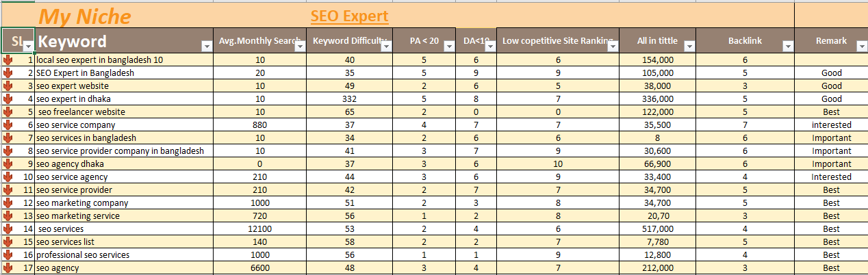Open the PA < 20 filter dropdown
The image size is (868, 275).
pos(448,46)
